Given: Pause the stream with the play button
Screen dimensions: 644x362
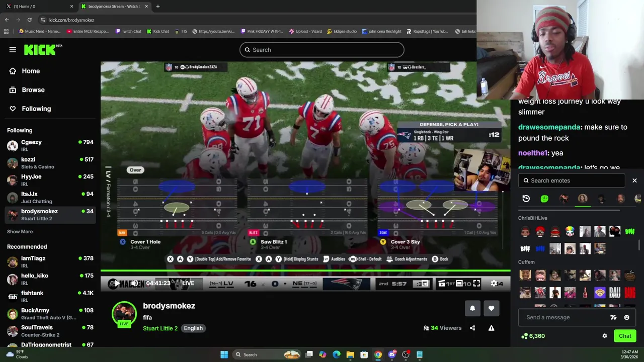Looking at the screenshot, I should click(116, 284).
